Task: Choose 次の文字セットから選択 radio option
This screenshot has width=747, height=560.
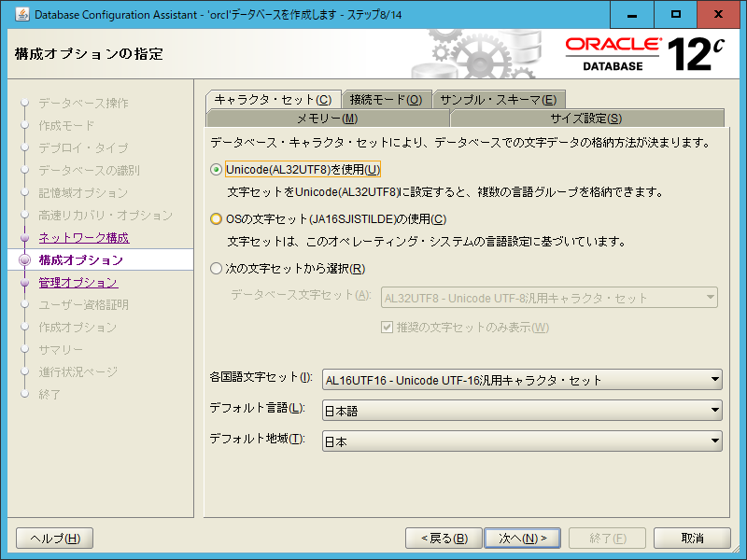Action: click(216, 269)
